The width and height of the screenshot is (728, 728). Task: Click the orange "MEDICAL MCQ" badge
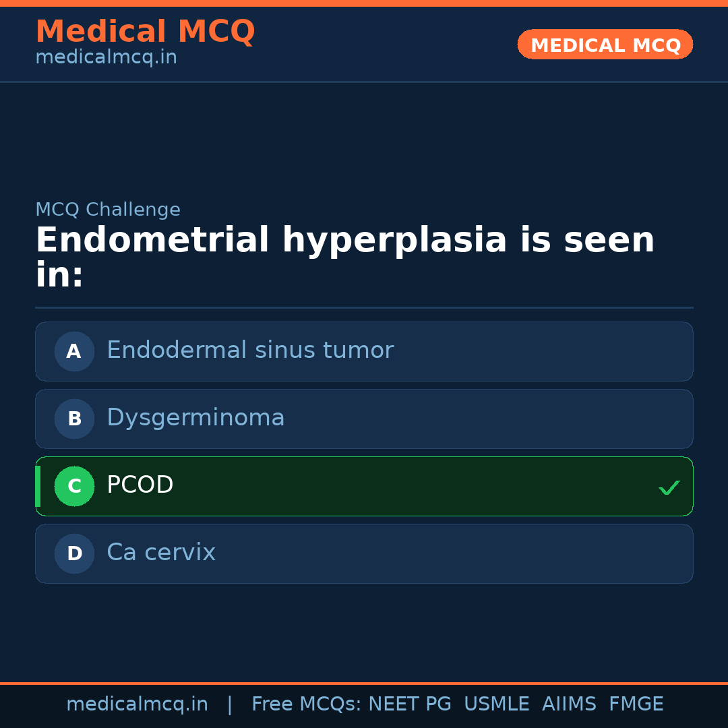[x=605, y=44]
